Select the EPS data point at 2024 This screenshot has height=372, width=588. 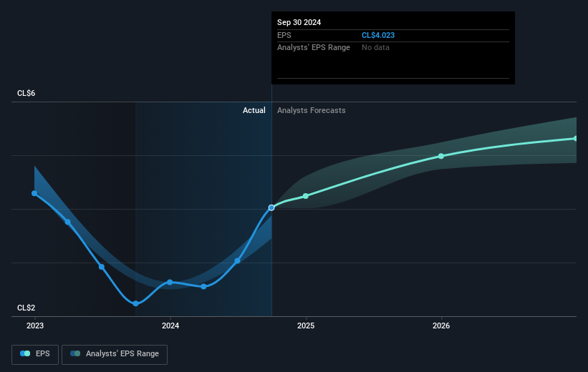click(x=170, y=282)
